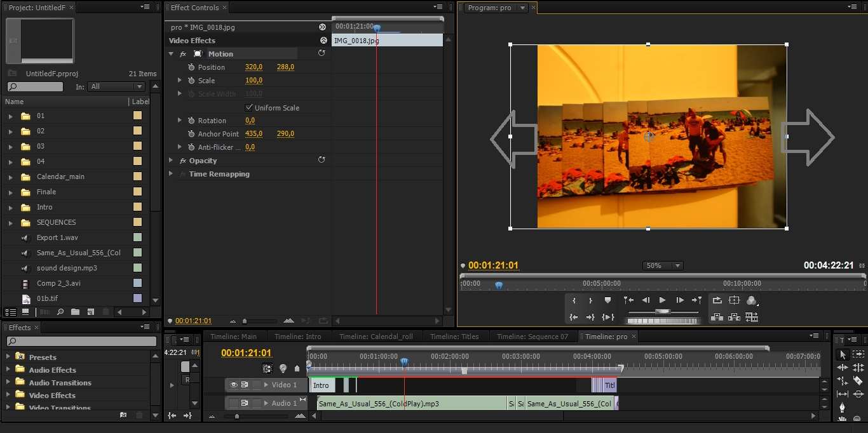Reset the Motion effect
The width and height of the screenshot is (868, 433).
coord(322,53)
